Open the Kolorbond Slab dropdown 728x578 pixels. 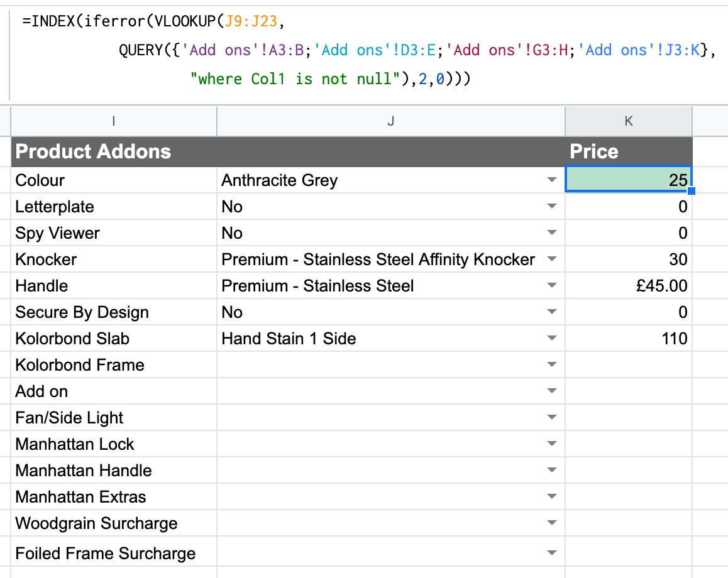click(x=552, y=339)
